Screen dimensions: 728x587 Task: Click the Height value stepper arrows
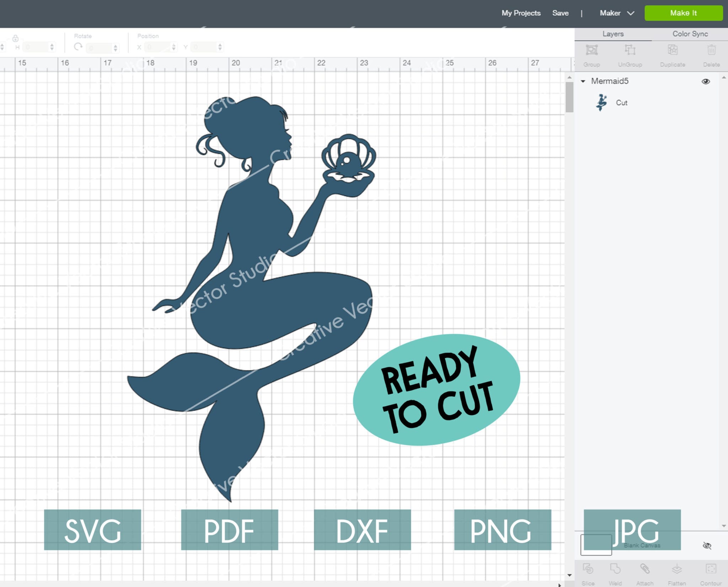pos(52,47)
